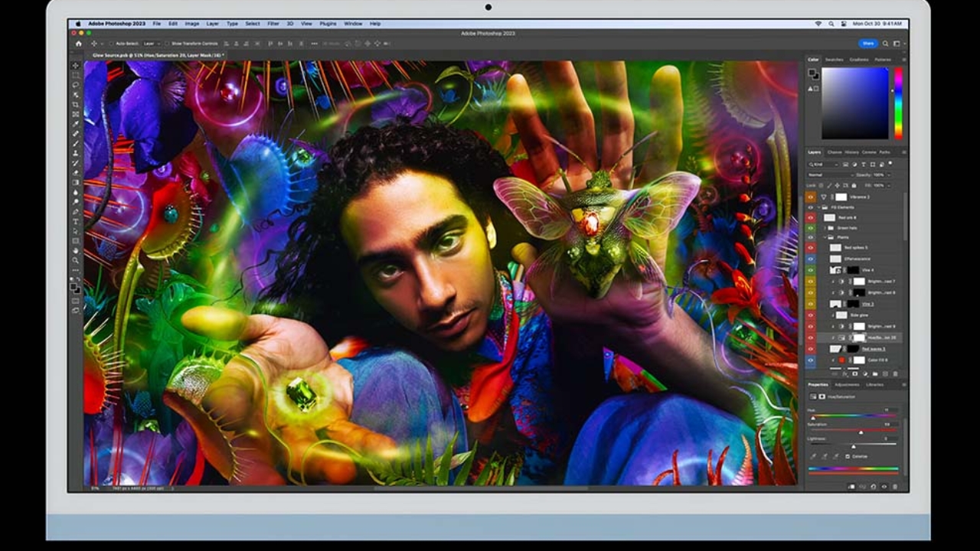Hide the Effervescence layer

click(x=811, y=259)
